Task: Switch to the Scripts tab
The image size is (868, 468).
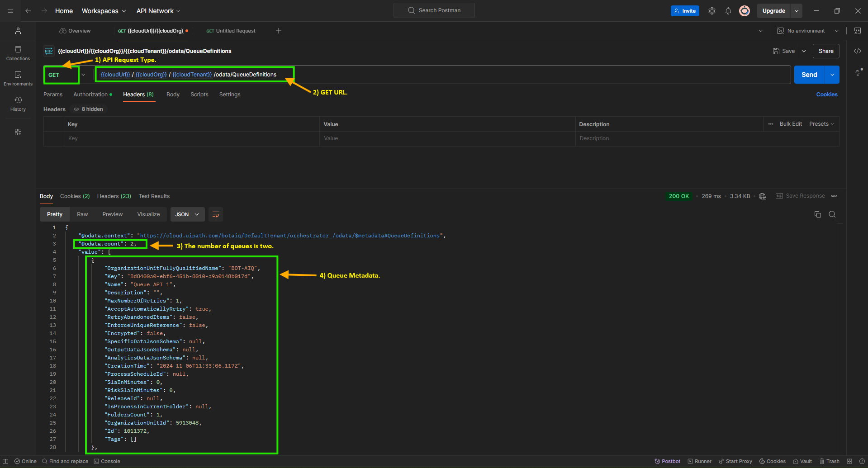Action: click(x=199, y=95)
